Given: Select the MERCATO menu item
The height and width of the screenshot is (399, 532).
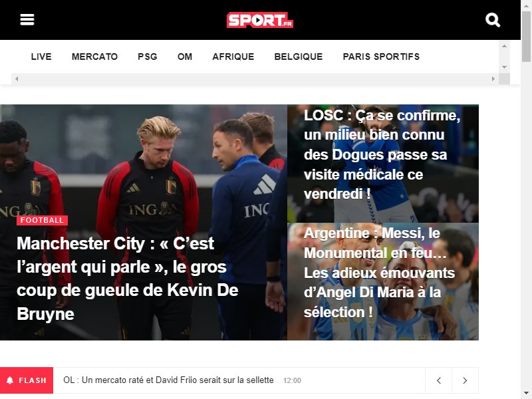Looking at the screenshot, I should pyautogui.click(x=94, y=57).
